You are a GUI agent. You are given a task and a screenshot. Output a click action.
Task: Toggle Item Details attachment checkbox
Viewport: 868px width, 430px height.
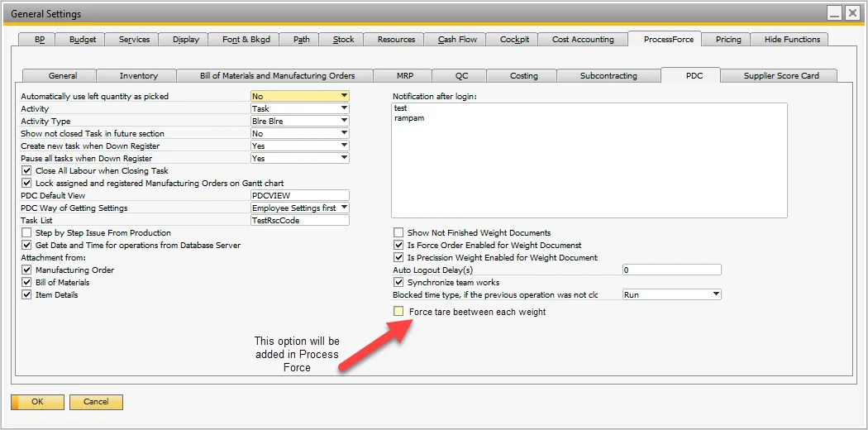tap(26, 295)
